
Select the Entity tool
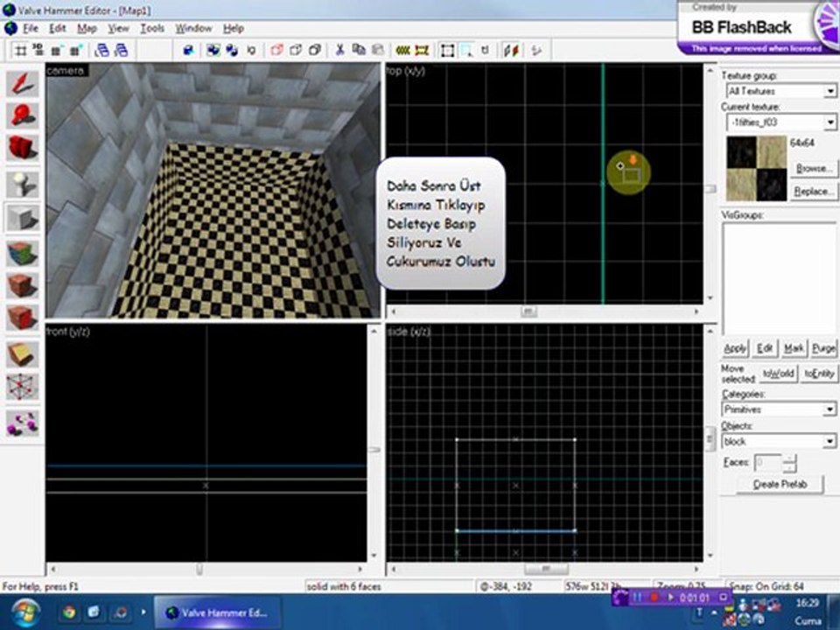tap(22, 184)
